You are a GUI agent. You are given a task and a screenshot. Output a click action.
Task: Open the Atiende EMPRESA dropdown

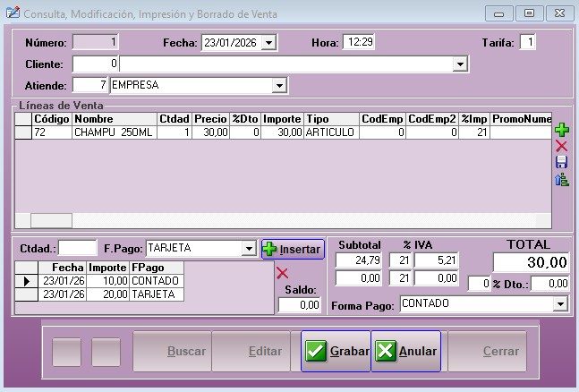click(x=279, y=85)
